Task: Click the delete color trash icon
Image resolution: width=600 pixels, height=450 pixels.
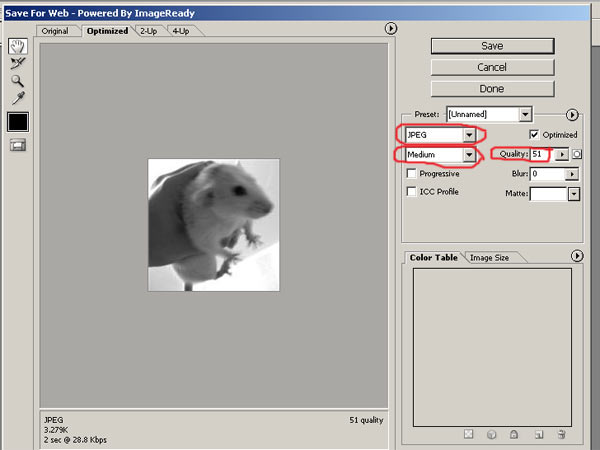Action: pyautogui.click(x=562, y=434)
